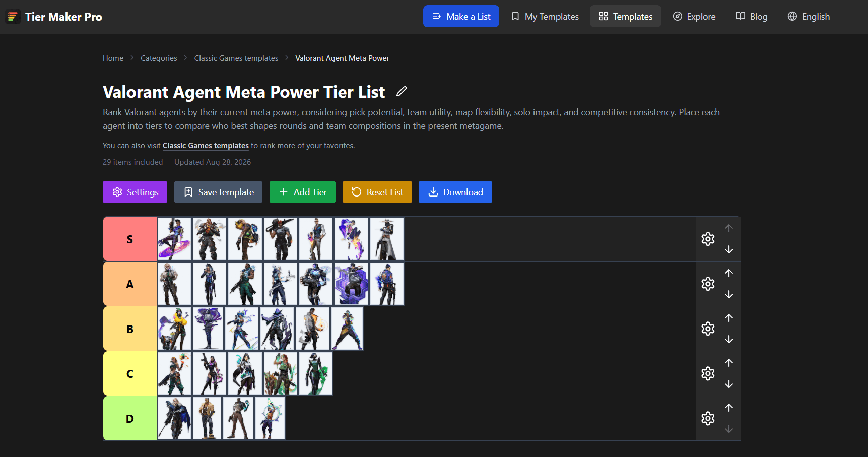Select the last agent in the D tier
The image size is (868, 457).
270,418
